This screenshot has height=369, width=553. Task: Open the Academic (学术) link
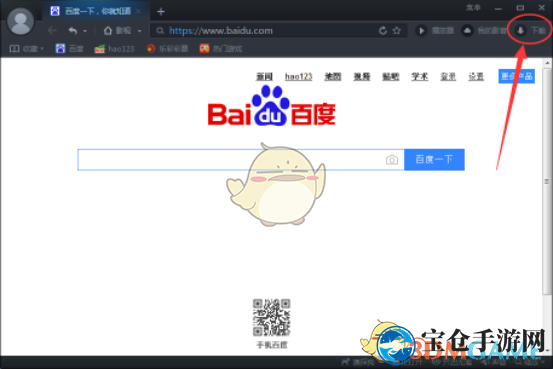(420, 76)
